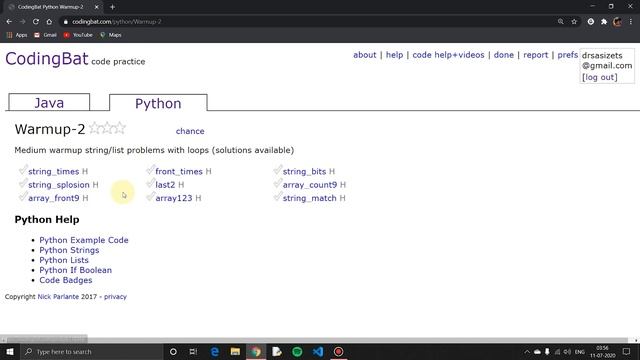The width and height of the screenshot is (640, 360).
Task: Click the chance link
Action: (x=190, y=131)
